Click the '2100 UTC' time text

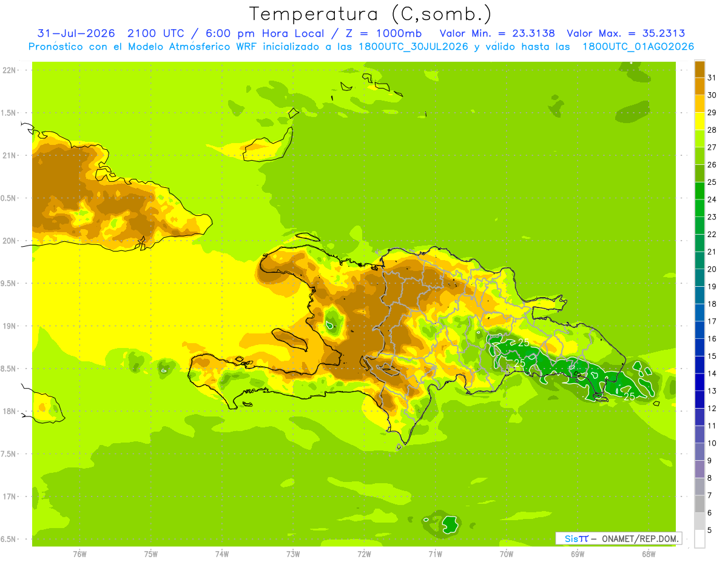(x=156, y=33)
